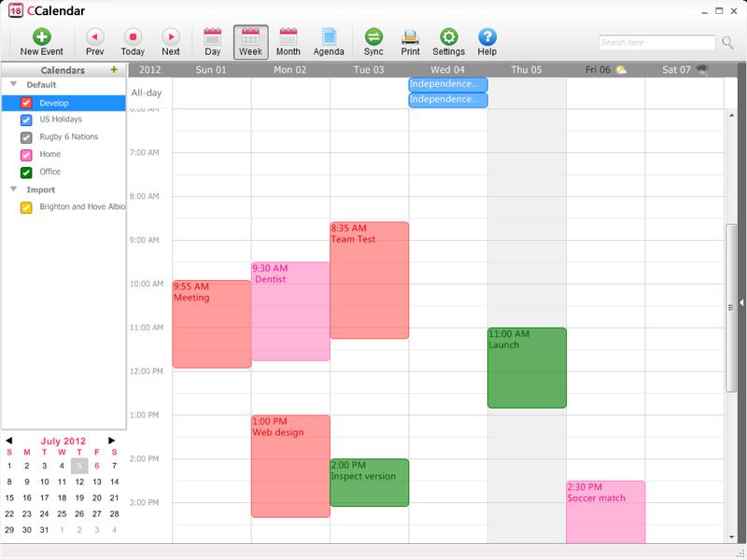Disable the Home calendar
This screenshot has height=560, width=747.
click(x=28, y=156)
